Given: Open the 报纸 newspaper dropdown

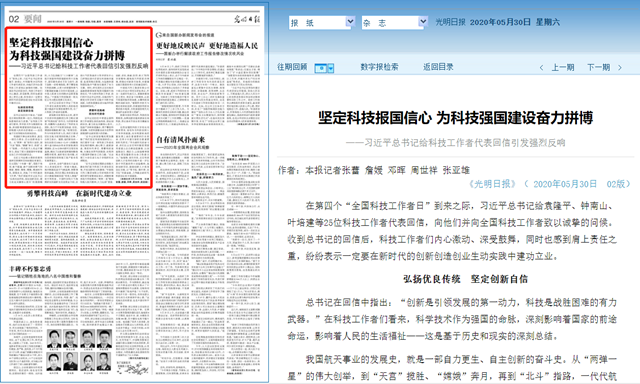Looking at the screenshot, I should tap(322, 22).
